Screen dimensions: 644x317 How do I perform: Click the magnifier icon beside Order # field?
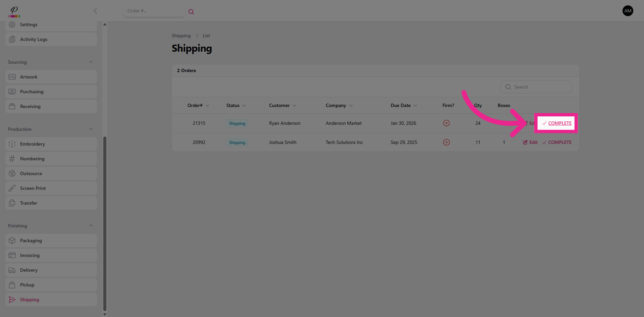(x=191, y=12)
